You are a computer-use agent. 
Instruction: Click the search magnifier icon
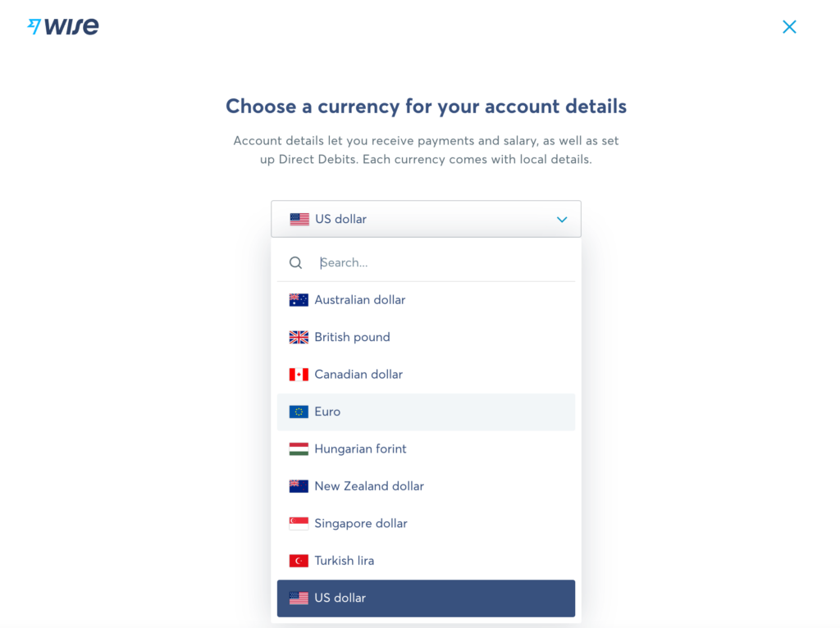295,263
